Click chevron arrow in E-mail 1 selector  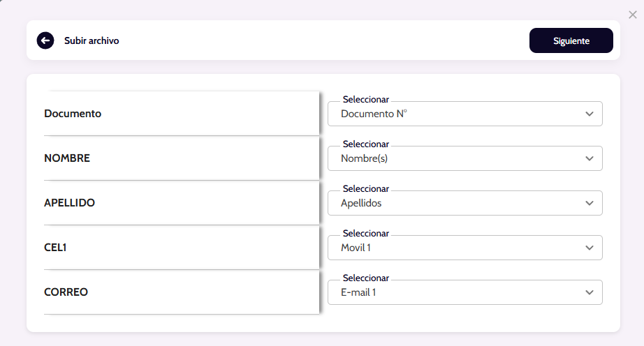590,292
